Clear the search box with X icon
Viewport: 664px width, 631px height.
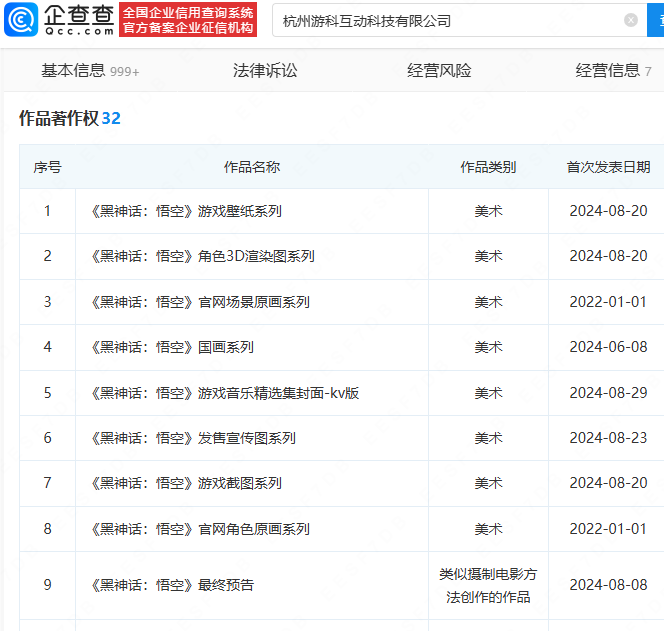tap(631, 20)
